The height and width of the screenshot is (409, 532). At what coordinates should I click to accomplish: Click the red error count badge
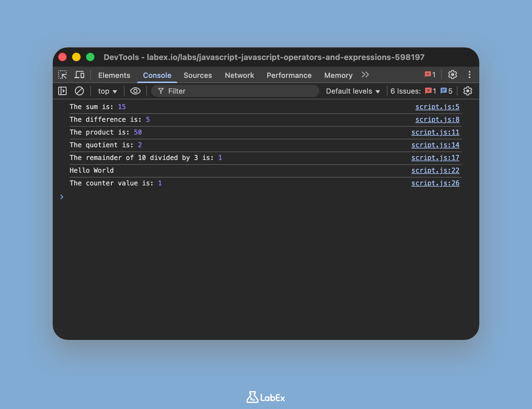pos(430,75)
